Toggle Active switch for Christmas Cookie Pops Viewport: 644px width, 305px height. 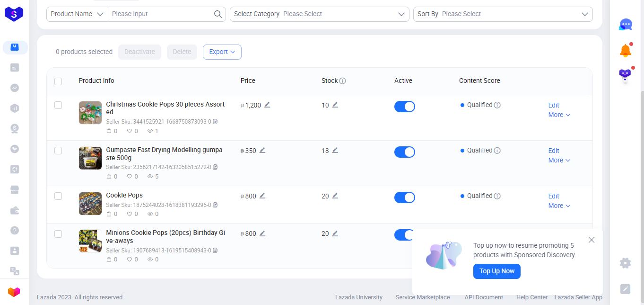pyautogui.click(x=404, y=107)
